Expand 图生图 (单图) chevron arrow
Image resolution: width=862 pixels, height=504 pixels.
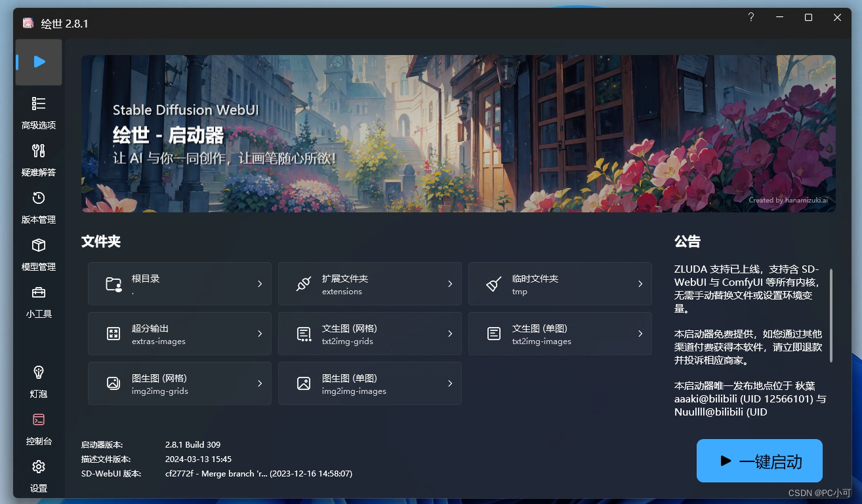(x=450, y=383)
